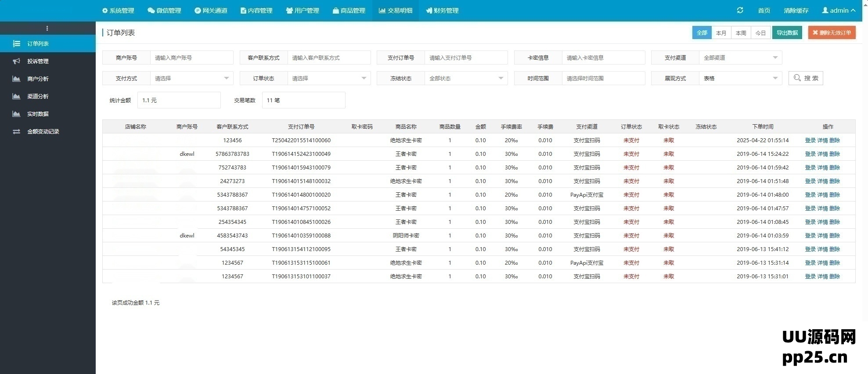The image size is (868, 374).
Task: Click the 订单列表 list icon in sidebar
Action: pos(16,44)
